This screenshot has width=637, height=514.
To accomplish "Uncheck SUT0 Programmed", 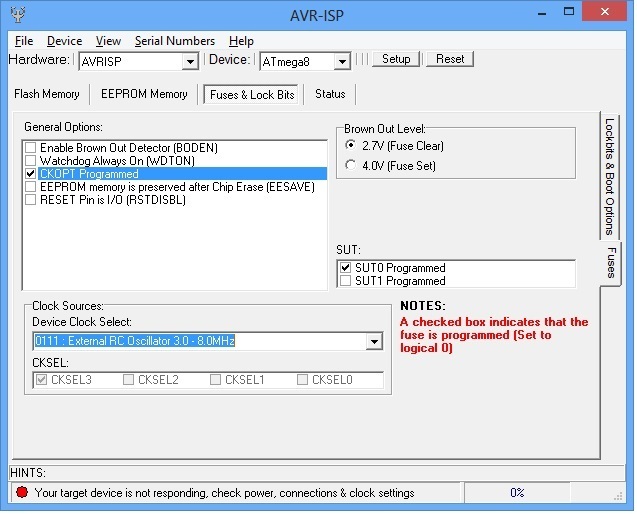I will point(345,267).
